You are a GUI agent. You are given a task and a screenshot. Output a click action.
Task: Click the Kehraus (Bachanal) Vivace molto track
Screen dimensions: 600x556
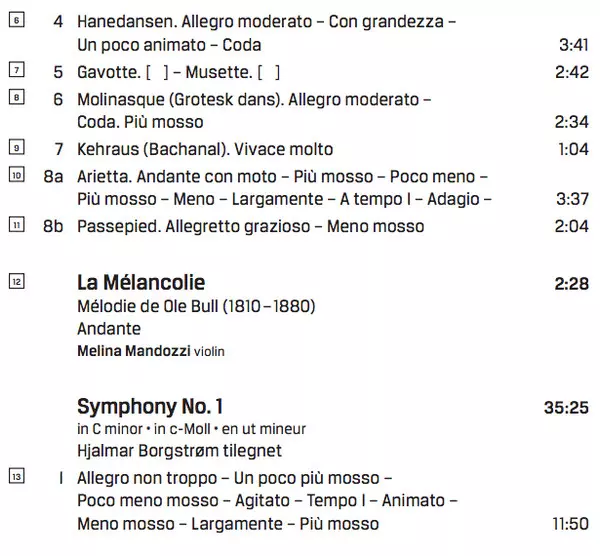click(x=205, y=150)
